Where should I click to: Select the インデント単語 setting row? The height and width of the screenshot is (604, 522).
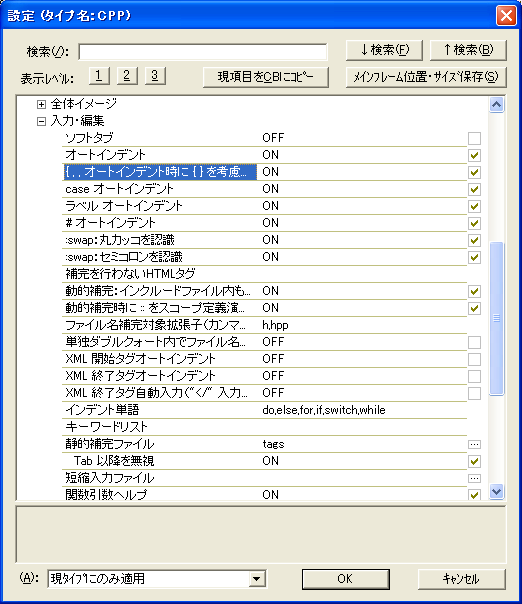coord(265,410)
